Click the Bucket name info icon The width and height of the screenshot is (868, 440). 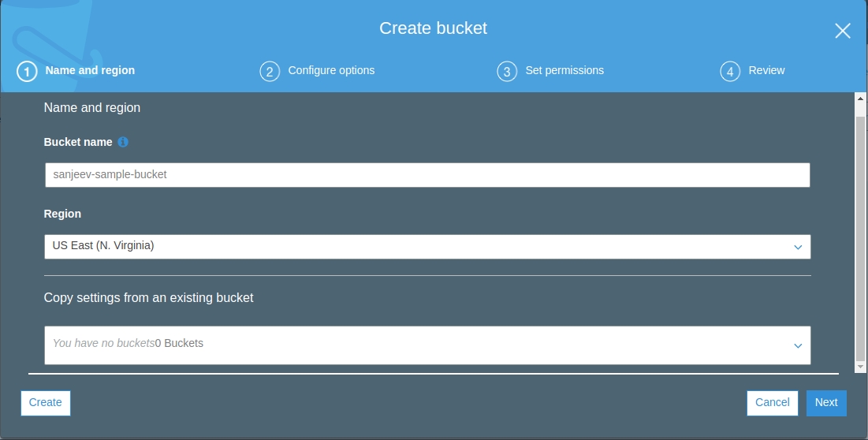(123, 143)
